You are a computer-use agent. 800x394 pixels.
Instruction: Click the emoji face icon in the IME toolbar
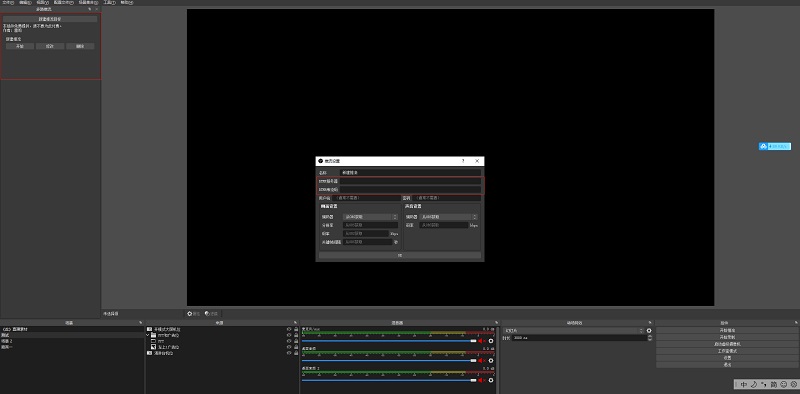coord(783,384)
